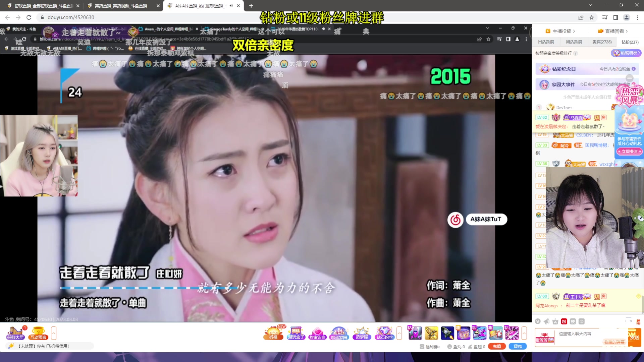644x362 pixels.
Task: Click the 'A' star icon in chat toolbar
Action: click(555, 321)
